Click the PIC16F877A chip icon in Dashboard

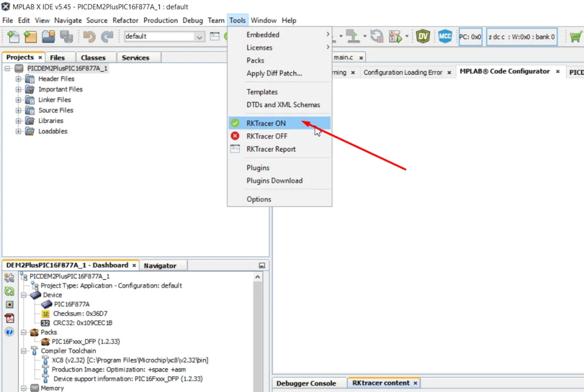click(x=47, y=304)
